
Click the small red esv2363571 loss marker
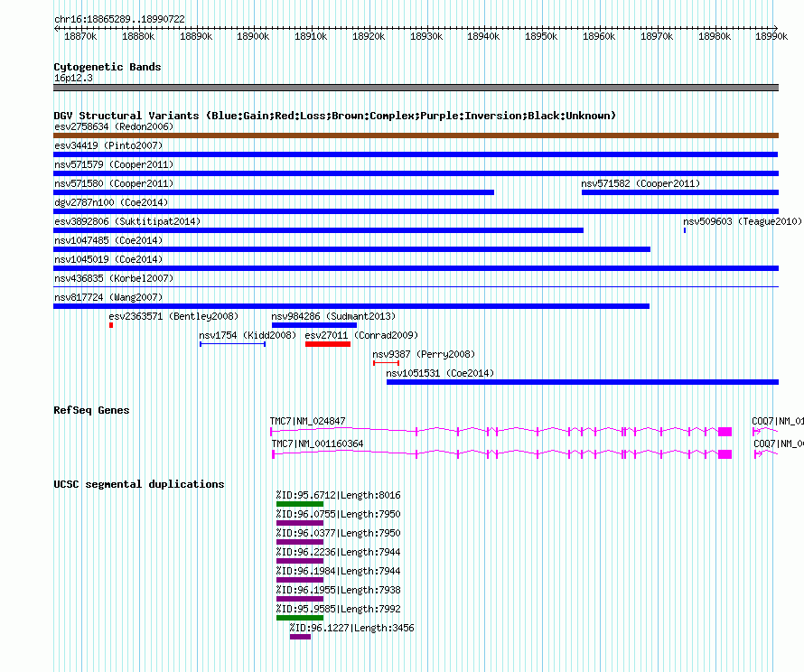111,325
